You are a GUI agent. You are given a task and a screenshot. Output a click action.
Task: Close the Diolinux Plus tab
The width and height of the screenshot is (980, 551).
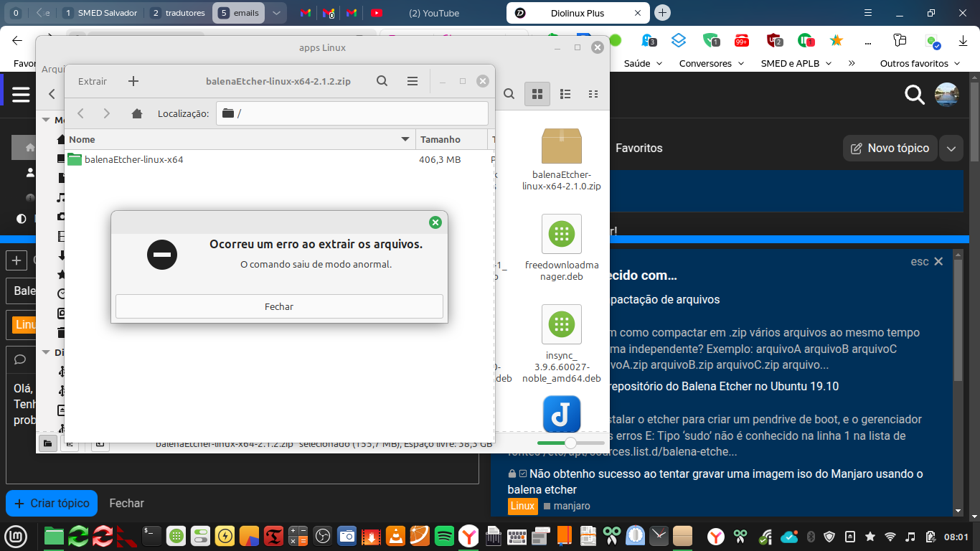[x=639, y=13]
